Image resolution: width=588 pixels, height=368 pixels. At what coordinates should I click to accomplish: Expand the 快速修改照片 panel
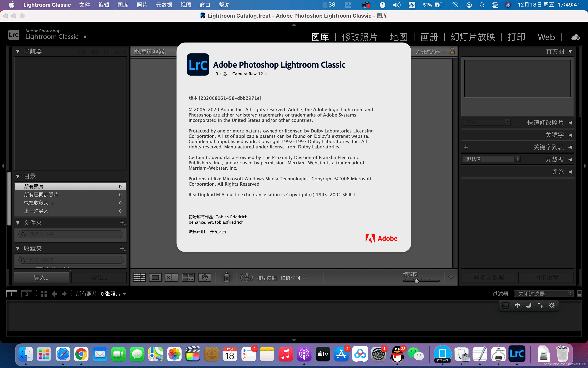coord(570,123)
